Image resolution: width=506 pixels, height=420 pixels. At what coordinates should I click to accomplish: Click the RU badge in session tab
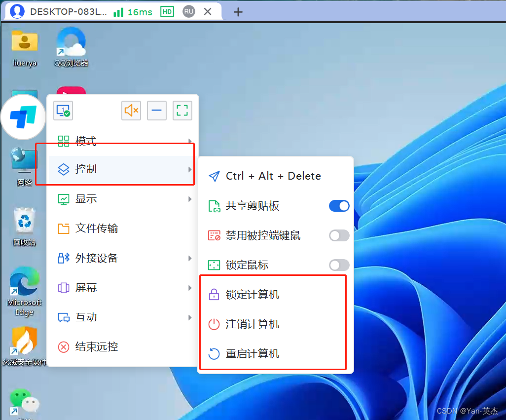[x=189, y=12]
